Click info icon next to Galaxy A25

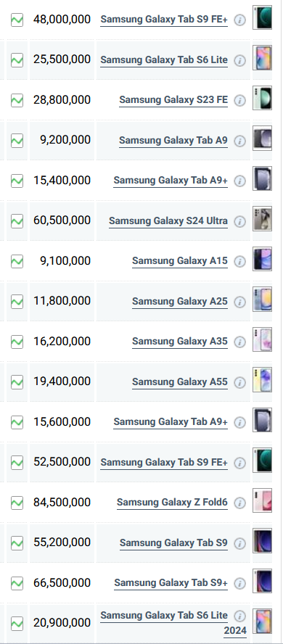pos(240,302)
